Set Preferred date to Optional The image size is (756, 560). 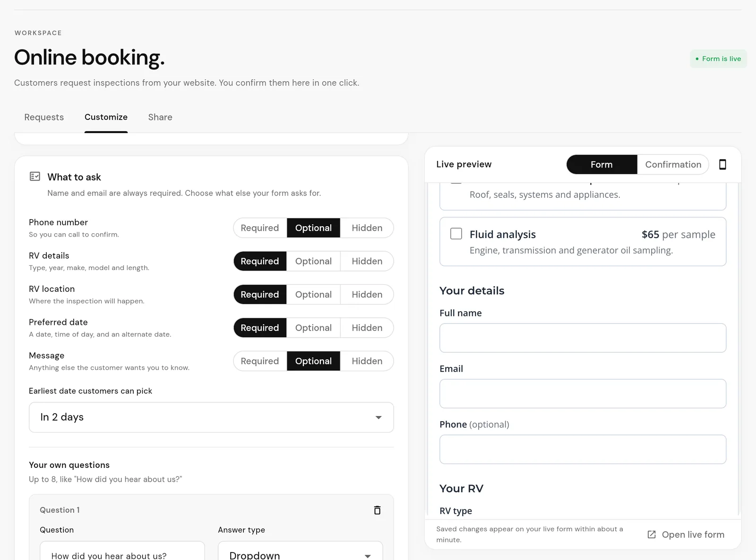[x=313, y=328]
